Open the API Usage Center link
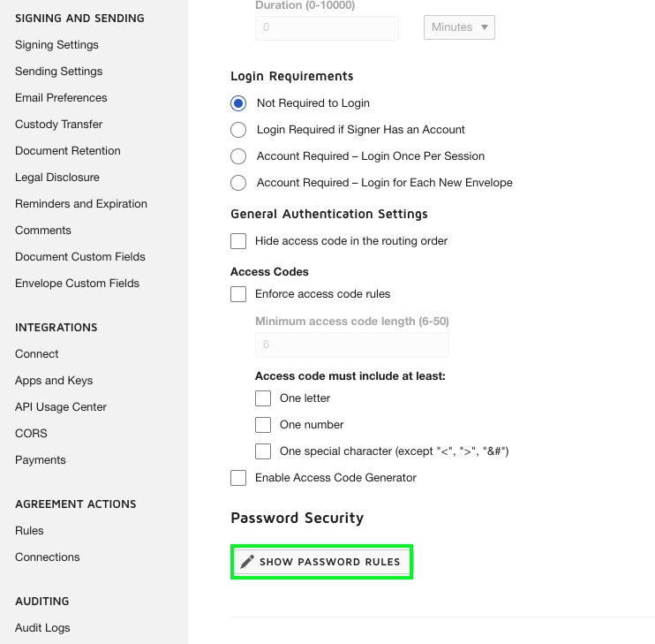 tap(61, 407)
